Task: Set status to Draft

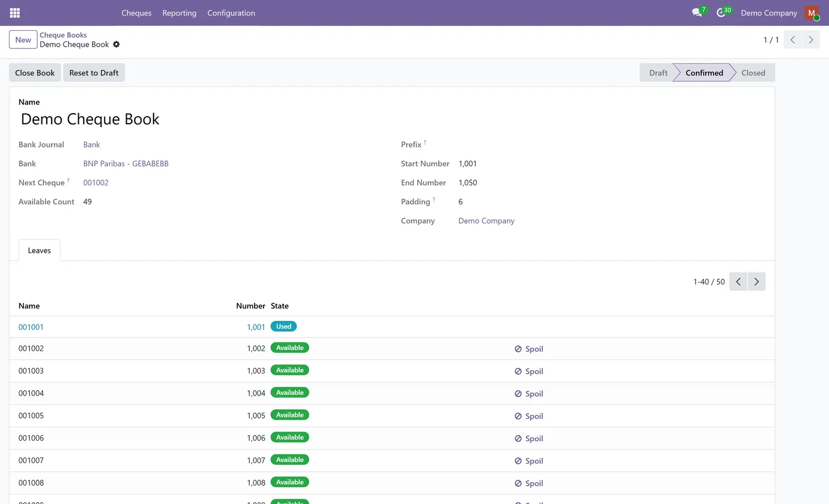Action: 658,73
